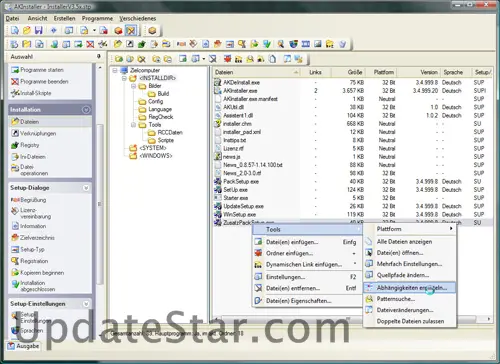Choose Quellpfade ändern in submenu
This screenshot has height=364, width=500.
pyautogui.click(x=410, y=275)
